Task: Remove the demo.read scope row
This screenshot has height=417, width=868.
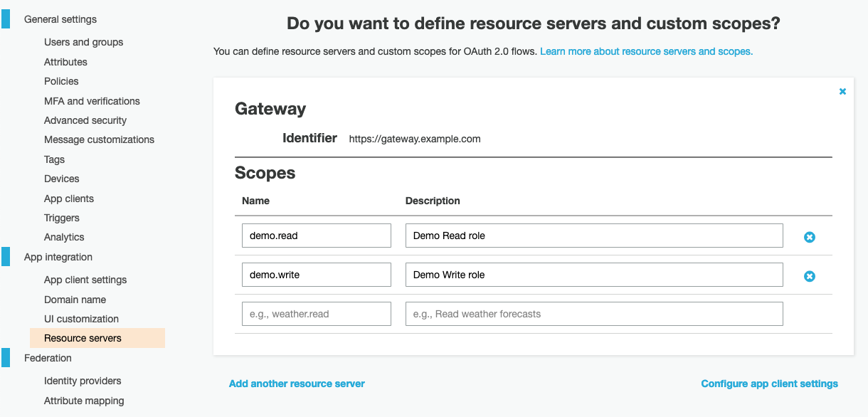Action: (809, 237)
